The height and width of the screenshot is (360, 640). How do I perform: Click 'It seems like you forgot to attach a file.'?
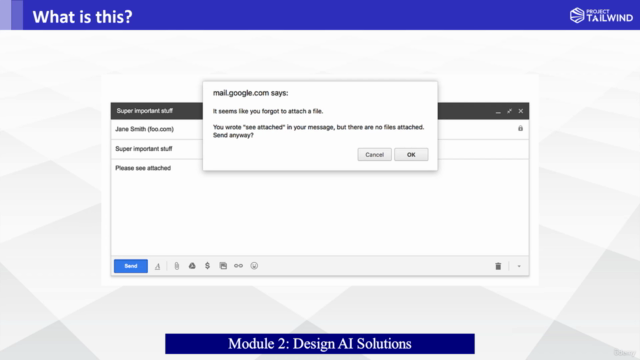[268, 111]
